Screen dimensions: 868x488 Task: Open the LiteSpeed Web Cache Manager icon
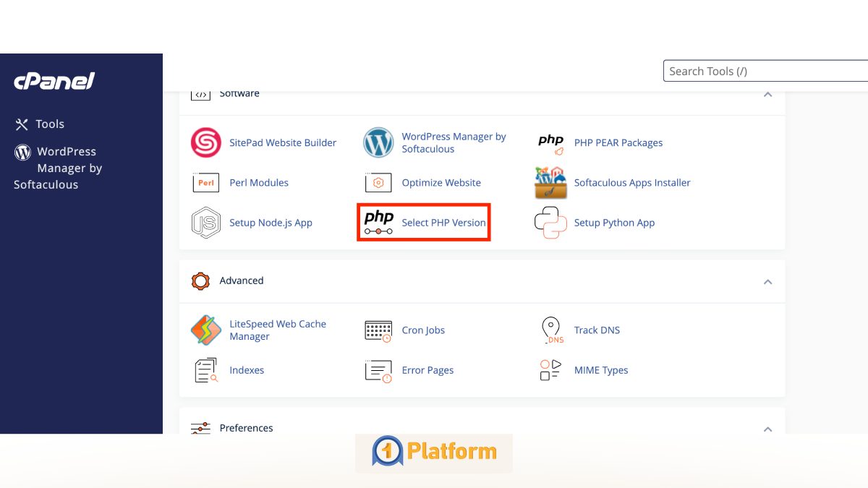coord(206,330)
